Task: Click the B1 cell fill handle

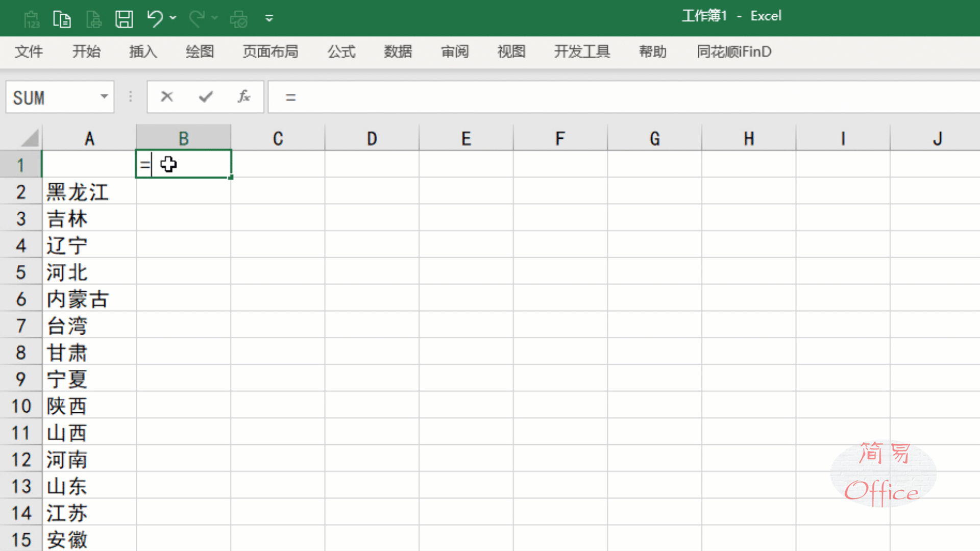Action: click(x=231, y=177)
